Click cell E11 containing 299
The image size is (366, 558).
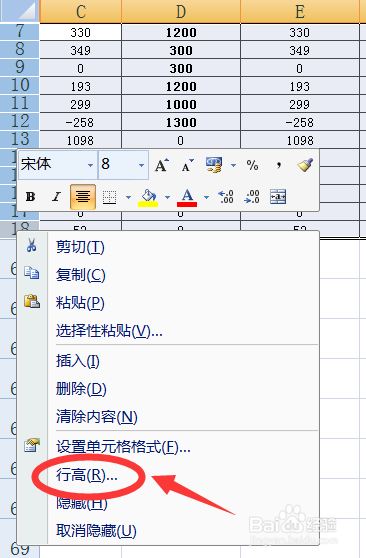pyautogui.click(x=300, y=104)
